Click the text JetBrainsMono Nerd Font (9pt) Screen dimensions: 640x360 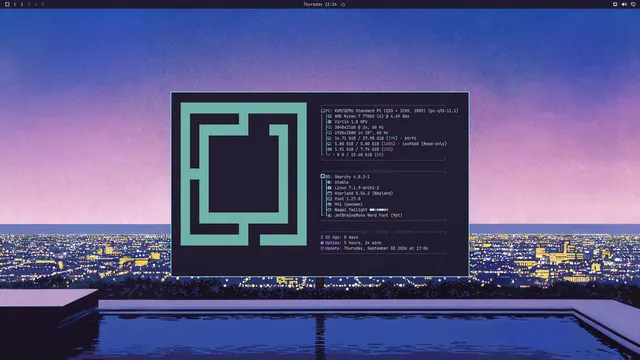pos(368,215)
